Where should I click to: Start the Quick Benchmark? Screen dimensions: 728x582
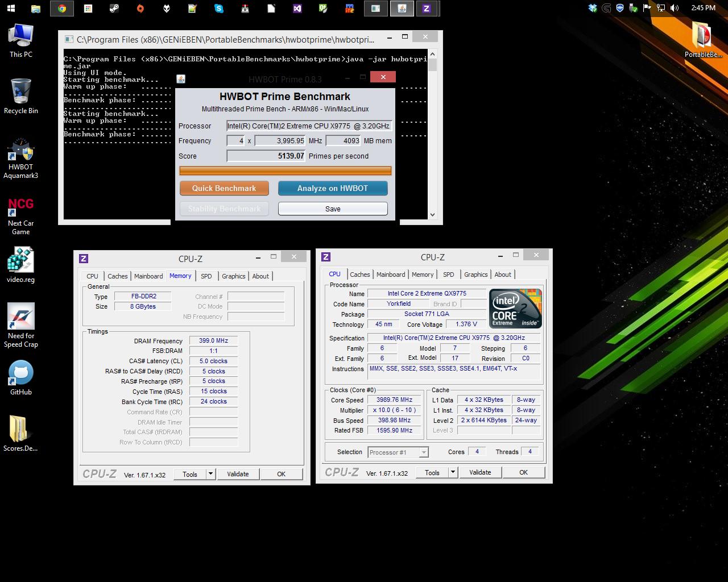pyautogui.click(x=224, y=188)
